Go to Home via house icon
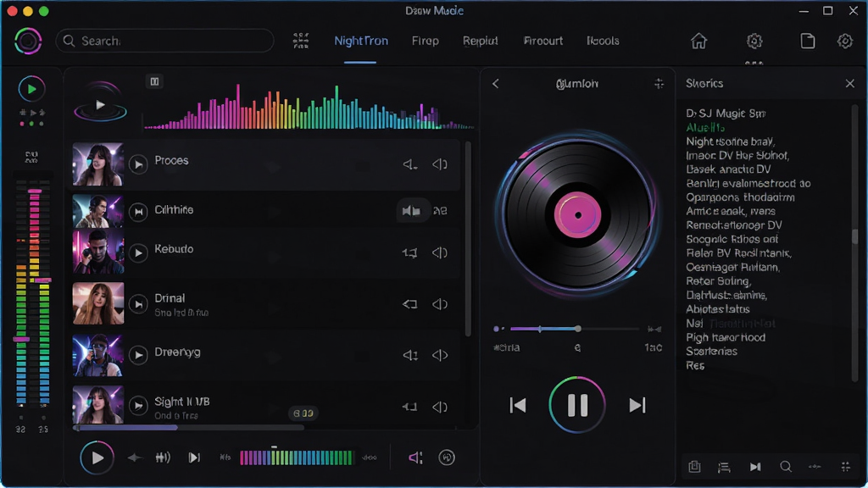This screenshot has height=488, width=868. 698,41
